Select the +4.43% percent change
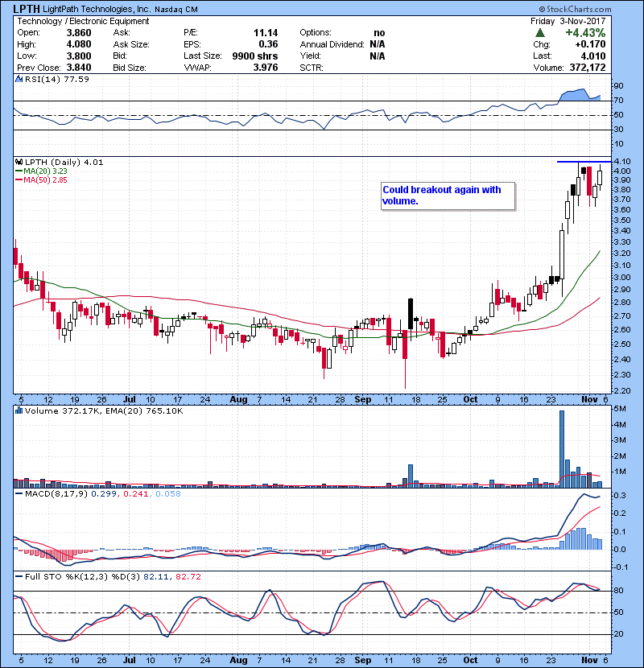644x668 pixels. click(585, 33)
